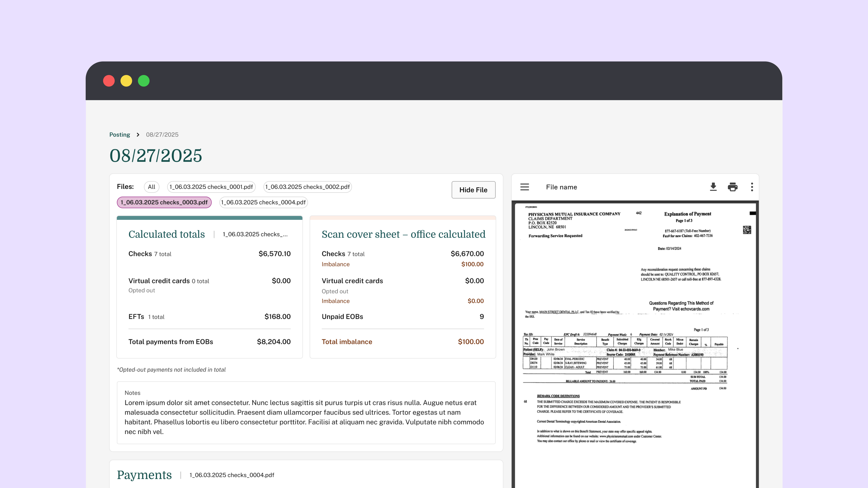Select 1_06.03.2025 checks_0004.pdf chip
The height and width of the screenshot is (488, 868).
coord(263,202)
